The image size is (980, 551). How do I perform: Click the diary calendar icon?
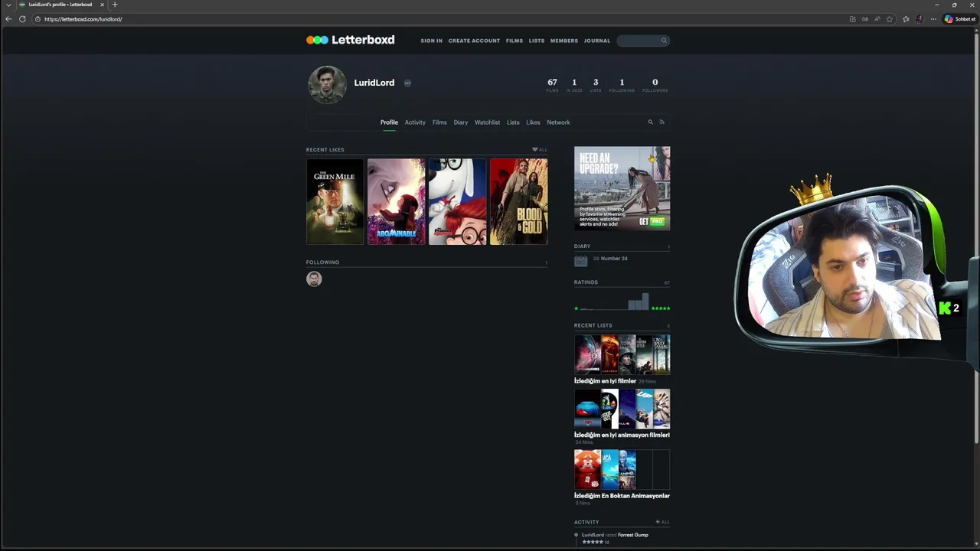[x=581, y=261]
